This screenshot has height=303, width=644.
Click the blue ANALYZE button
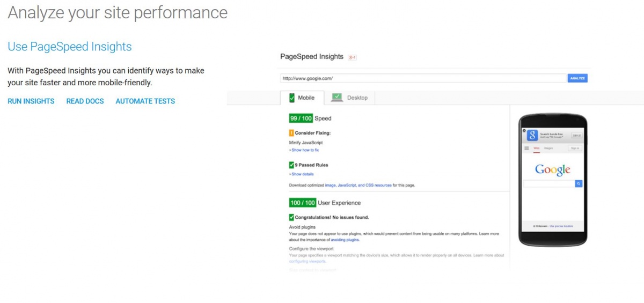(577, 78)
